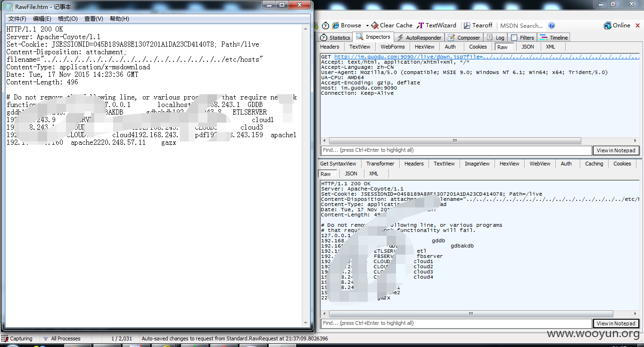This screenshot has height=347, width=644.
Task: Open Notepad 帮助(H) menu
Action: tap(119, 19)
